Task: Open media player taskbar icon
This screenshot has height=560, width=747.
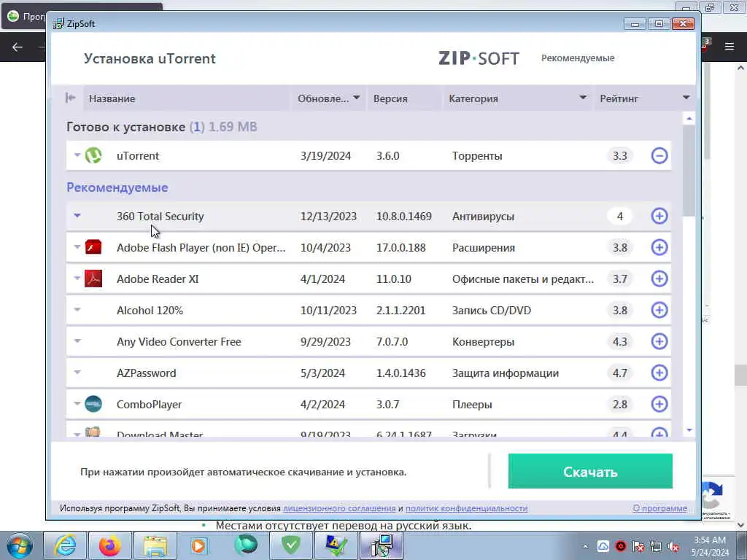Action: click(x=200, y=545)
